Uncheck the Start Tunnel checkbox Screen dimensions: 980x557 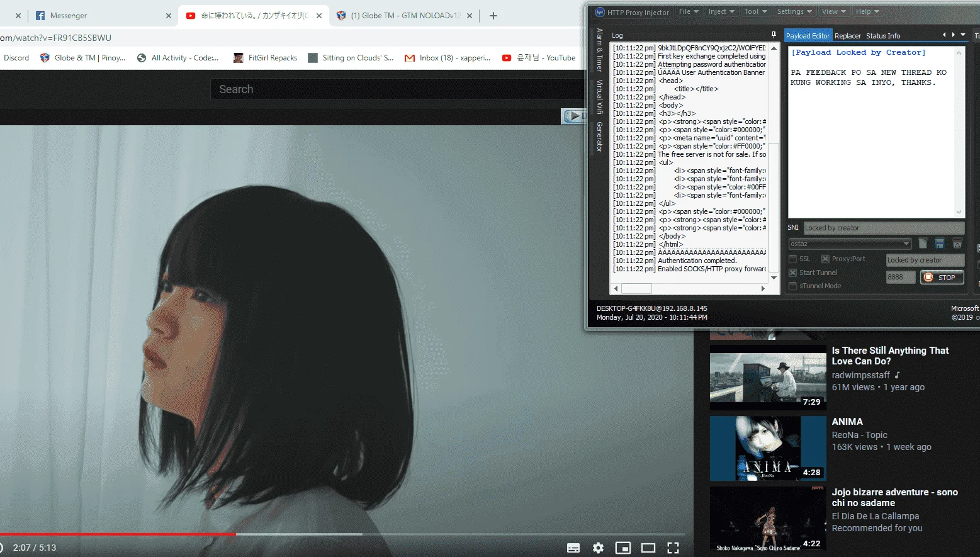click(793, 273)
